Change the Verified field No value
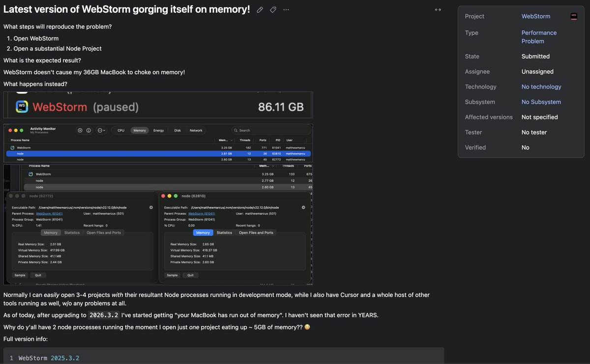The image size is (590, 364). [x=526, y=148]
